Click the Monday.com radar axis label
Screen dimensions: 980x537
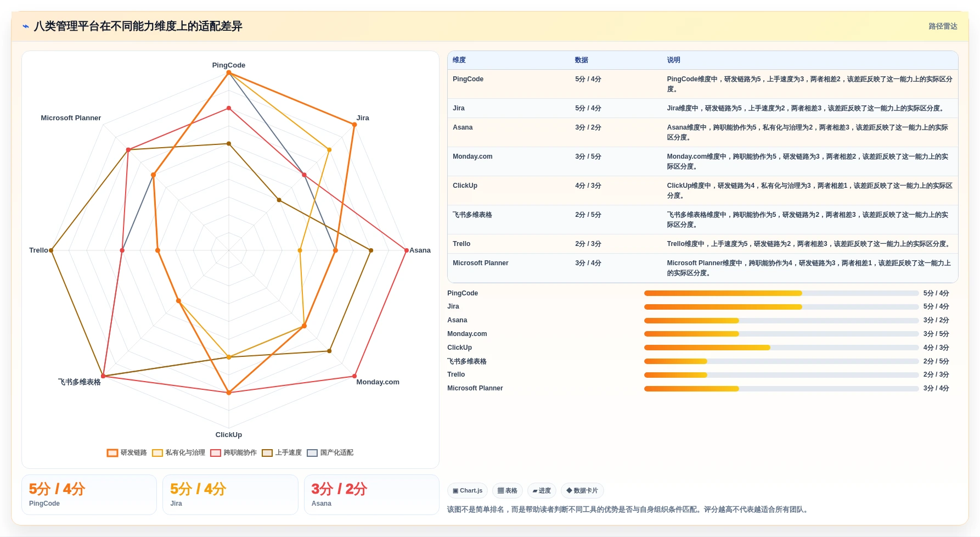pyautogui.click(x=378, y=382)
